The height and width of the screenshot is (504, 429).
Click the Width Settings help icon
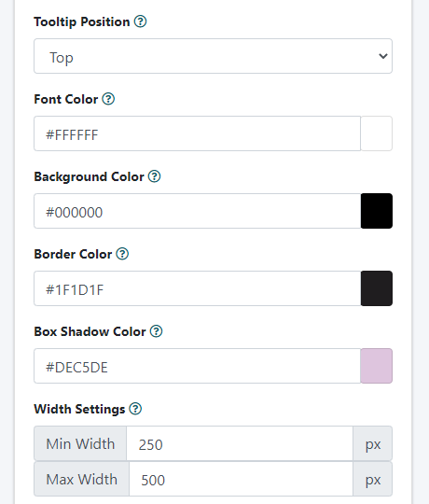[x=135, y=409]
